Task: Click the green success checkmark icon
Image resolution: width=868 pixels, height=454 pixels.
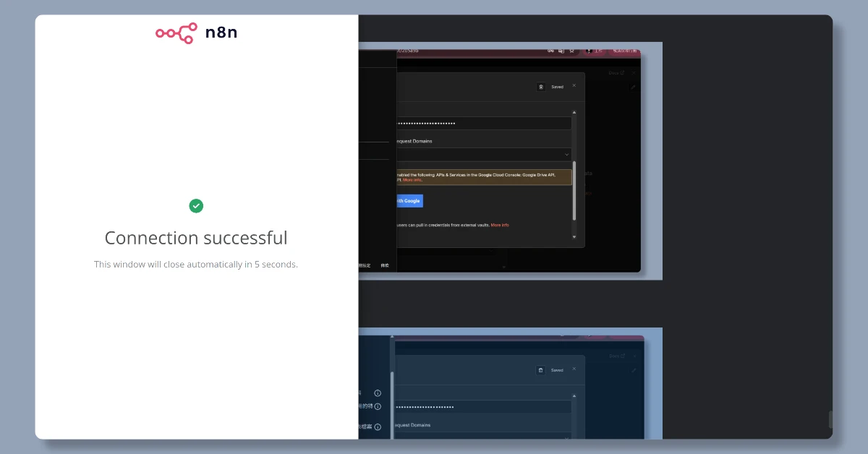Action: [196, 206]
